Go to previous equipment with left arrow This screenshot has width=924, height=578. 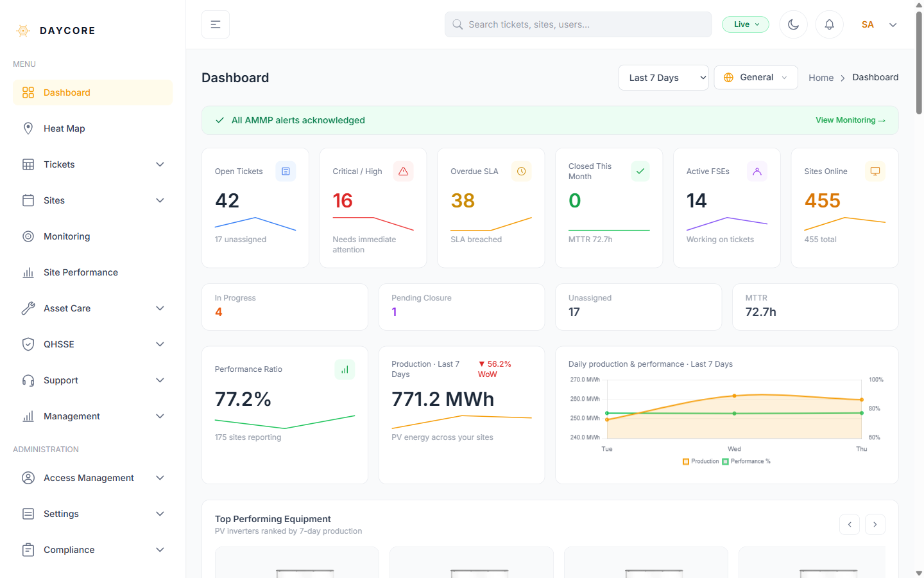point(850,524)
